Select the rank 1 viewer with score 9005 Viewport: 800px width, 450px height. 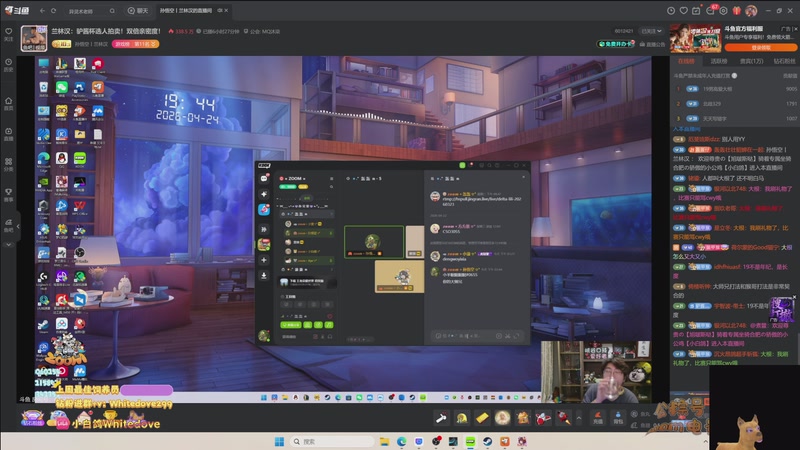click(735, 89)
